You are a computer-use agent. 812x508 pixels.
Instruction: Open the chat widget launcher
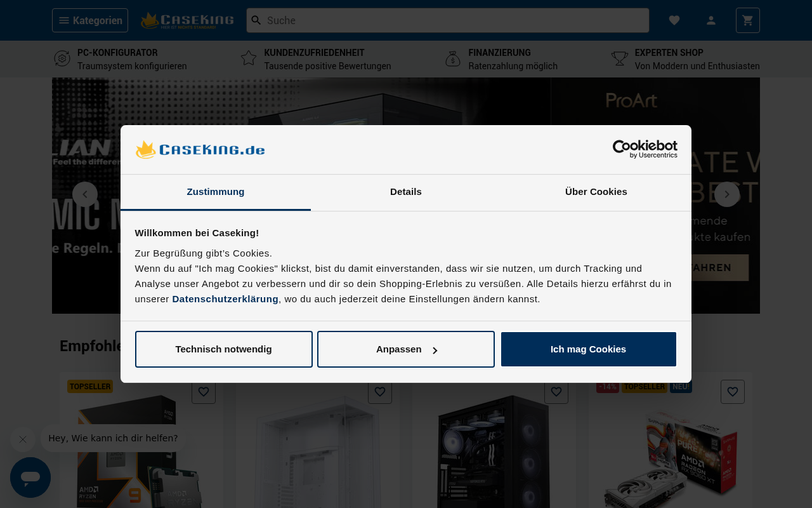[x=30, y=478]
